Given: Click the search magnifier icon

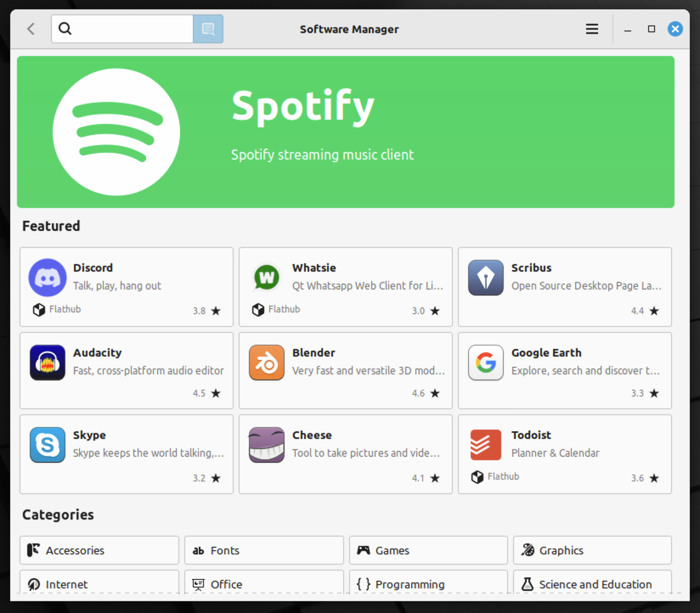Looking at the screenshot, I should coord(65,29).
